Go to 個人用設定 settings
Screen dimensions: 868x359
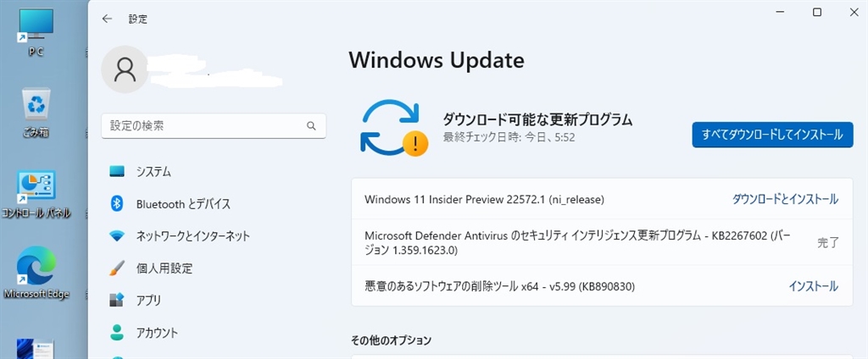[x=164, y=268]
